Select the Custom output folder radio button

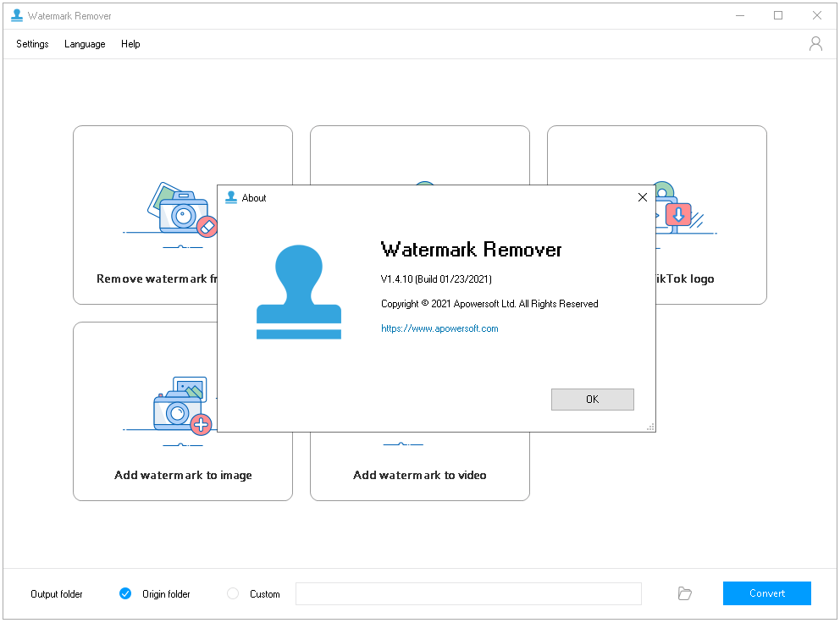233,593
